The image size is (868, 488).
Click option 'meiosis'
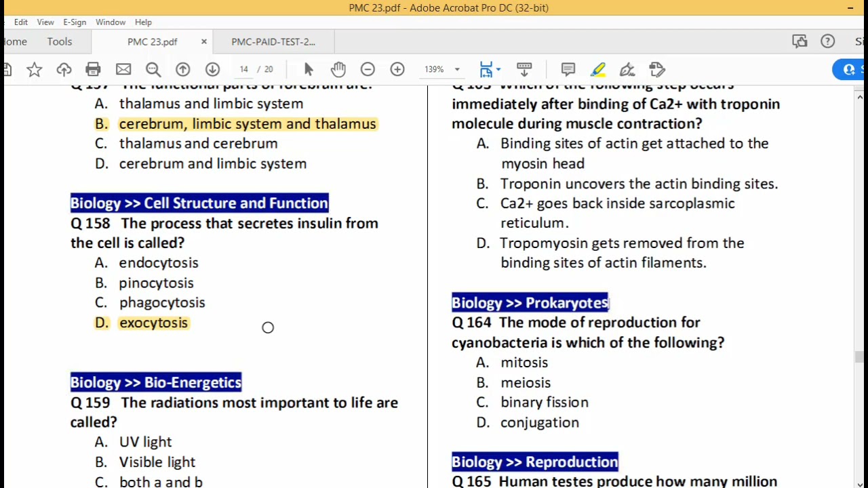click(526, 382)
